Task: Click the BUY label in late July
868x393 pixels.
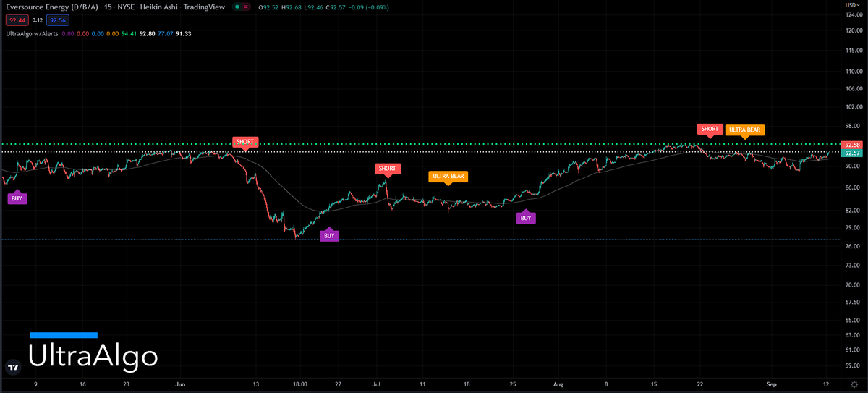Action: click(526, 217)
